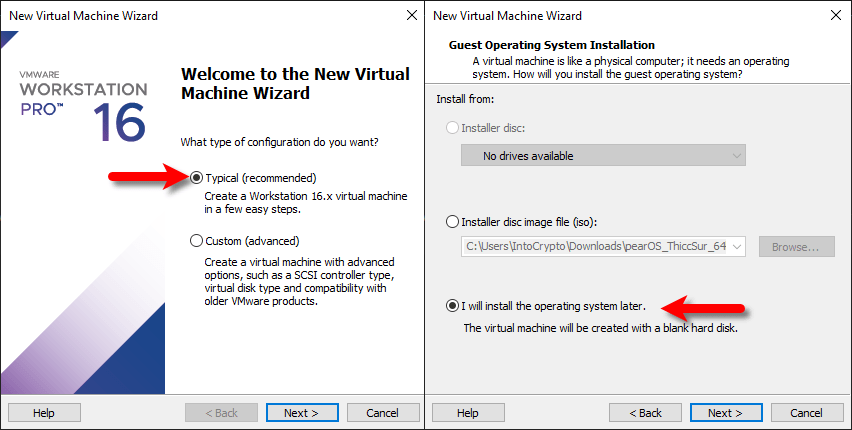
Task: Click the 'Install from:' label
Action: click(465, 99)
